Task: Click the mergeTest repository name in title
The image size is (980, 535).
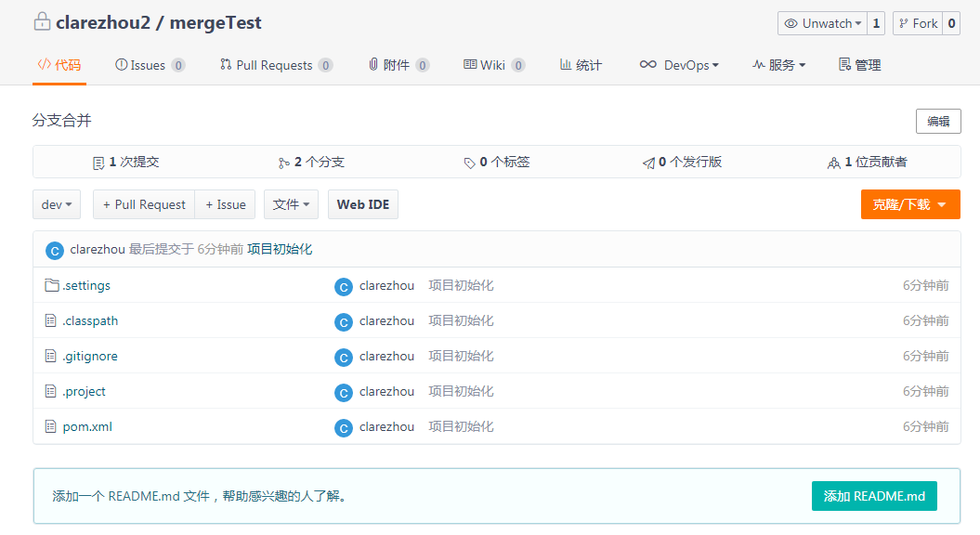Action: 216,22
